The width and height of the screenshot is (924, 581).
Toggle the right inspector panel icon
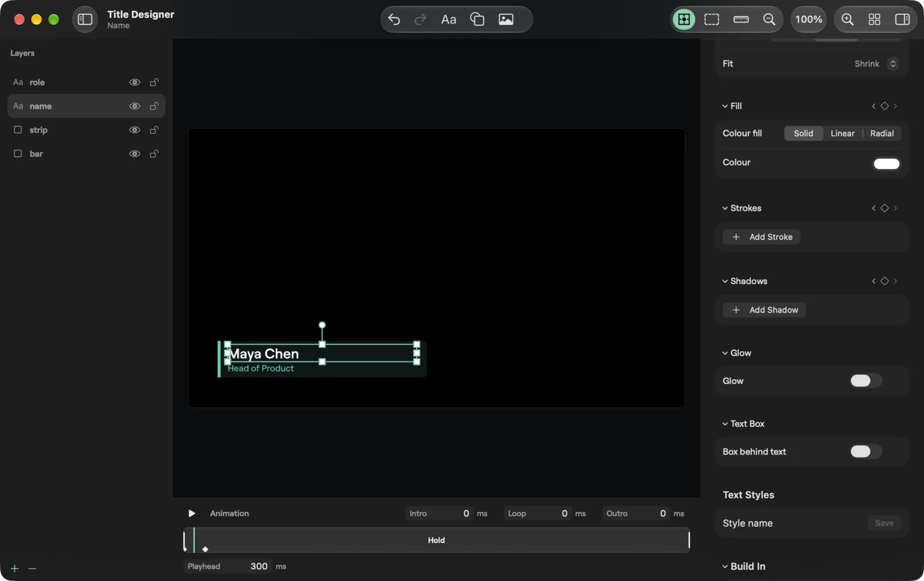pyautogui.click(x=902, y=20)
